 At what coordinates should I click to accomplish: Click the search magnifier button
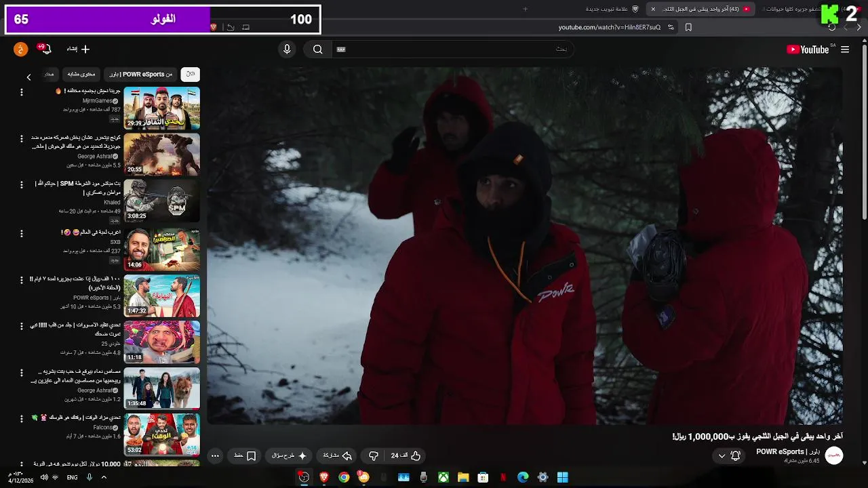coord(317,49)
